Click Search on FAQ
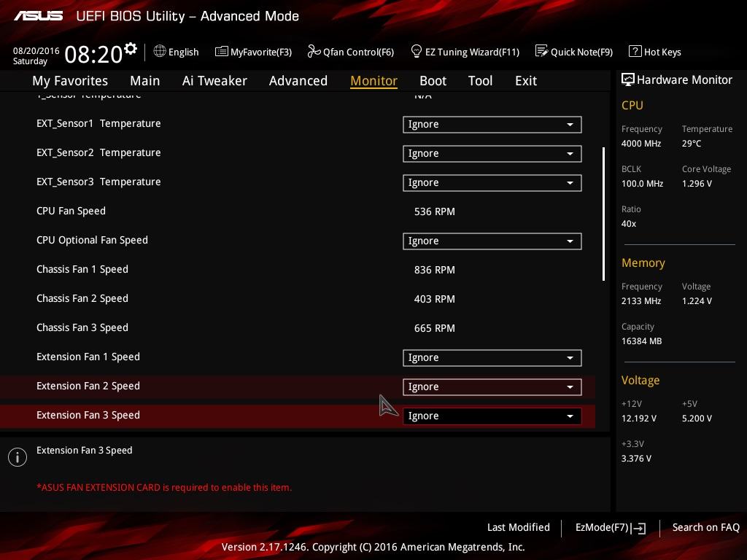The width and height of the screenshot is (747, 560). click(705, 527)
